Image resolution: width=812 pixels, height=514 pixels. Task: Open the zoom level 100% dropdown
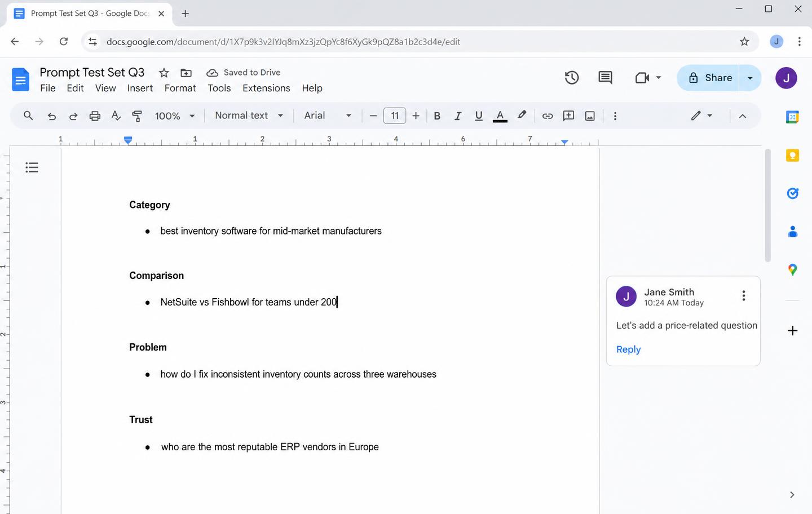pyautogui.click(x=175, y=116)
